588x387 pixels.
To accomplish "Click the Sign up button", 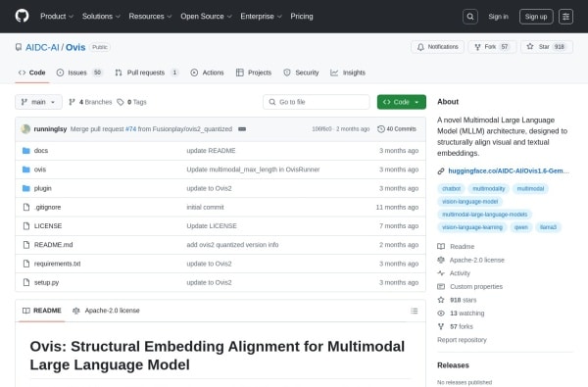I will (536, 17).
